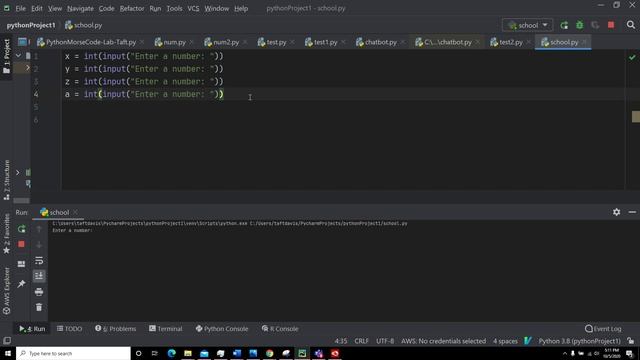The width and height of the screenshot is (640, 360).
Task: Restore layout icon in Run panel
Action: [22, 264]
